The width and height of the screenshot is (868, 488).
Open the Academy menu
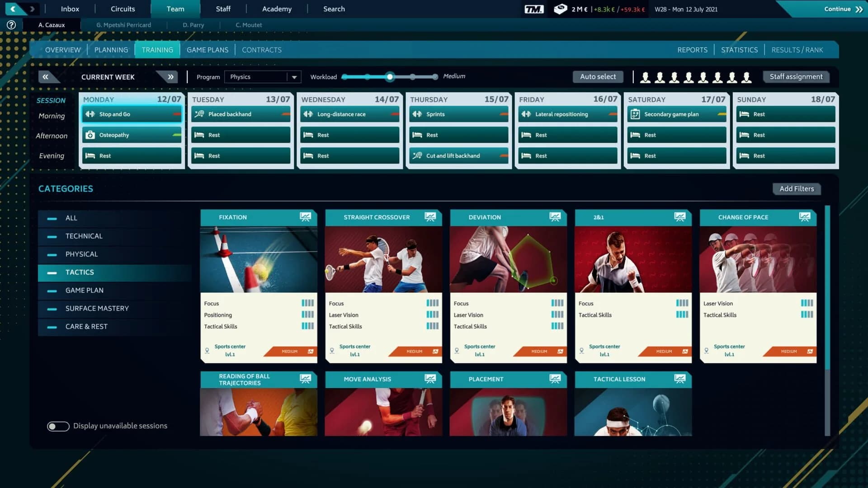[x=277, y=9]
